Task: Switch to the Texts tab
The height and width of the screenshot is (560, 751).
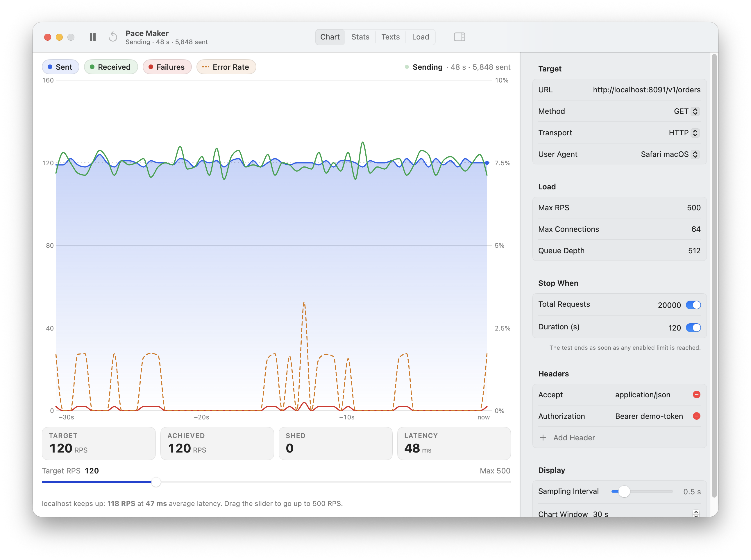Action: coord(390,37)
